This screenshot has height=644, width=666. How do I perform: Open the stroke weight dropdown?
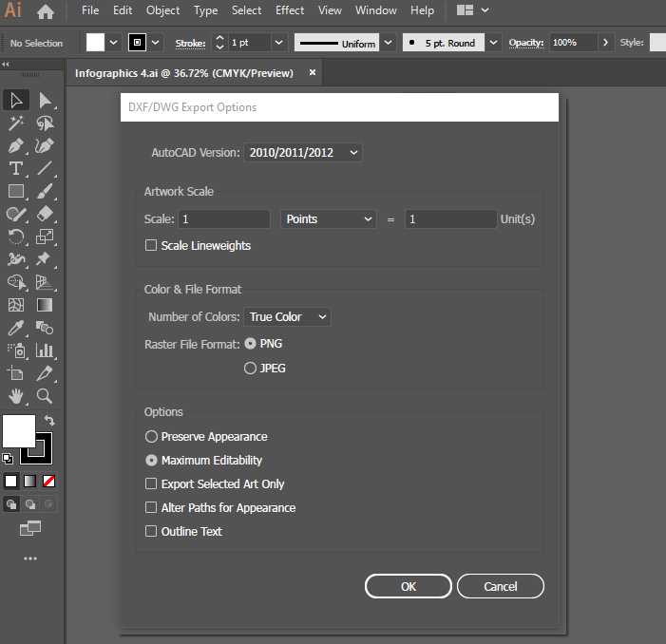click(278, 43)
